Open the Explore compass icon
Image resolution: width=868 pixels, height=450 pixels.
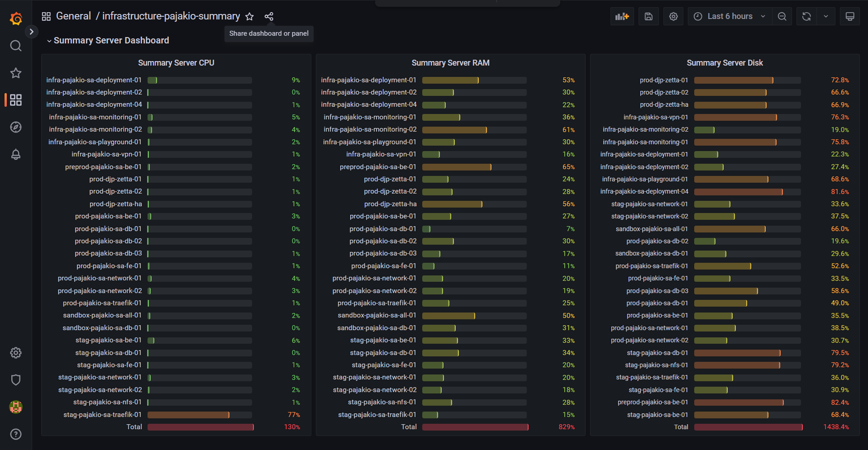pos(16,127)
